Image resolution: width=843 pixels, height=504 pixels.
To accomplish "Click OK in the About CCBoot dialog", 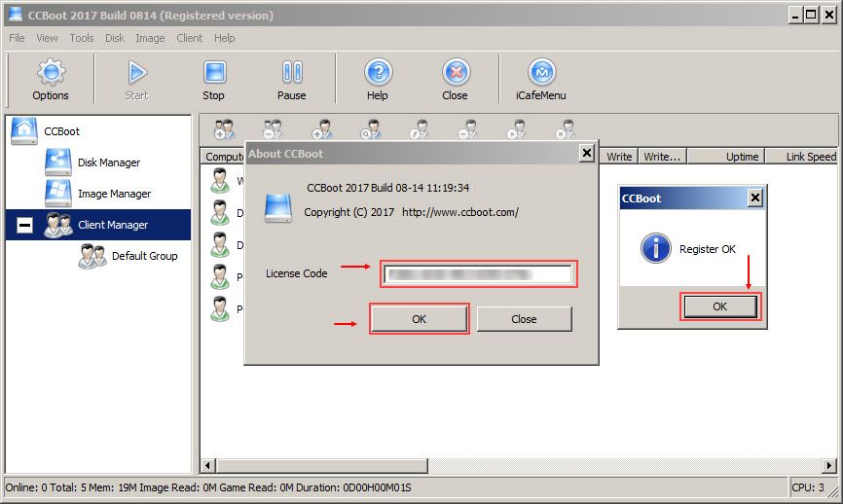I will click(419, 319).
